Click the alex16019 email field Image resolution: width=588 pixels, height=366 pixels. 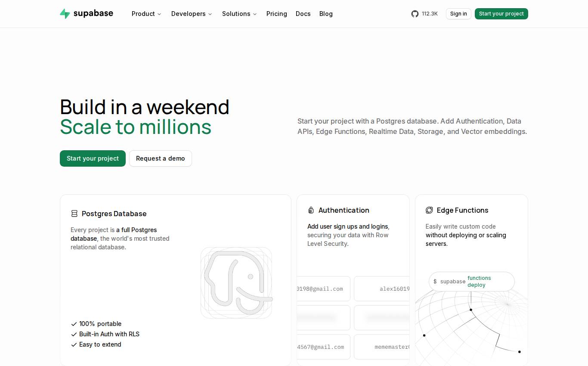coord(382,288)
